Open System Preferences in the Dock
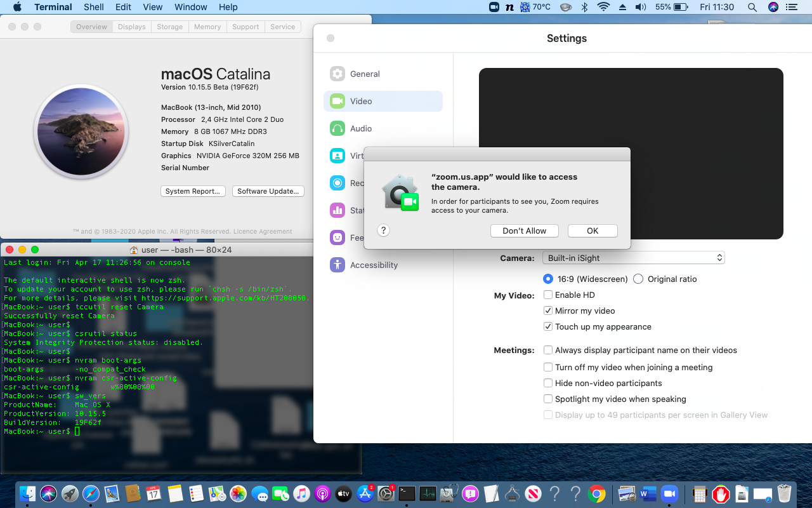 click(x=386, y=493)
